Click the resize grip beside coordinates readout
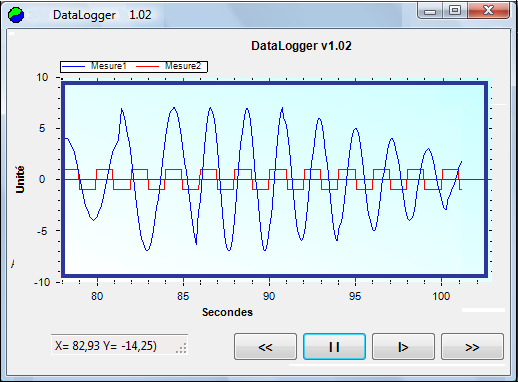Viewport: 518px width, 382px height. (182, 348)
